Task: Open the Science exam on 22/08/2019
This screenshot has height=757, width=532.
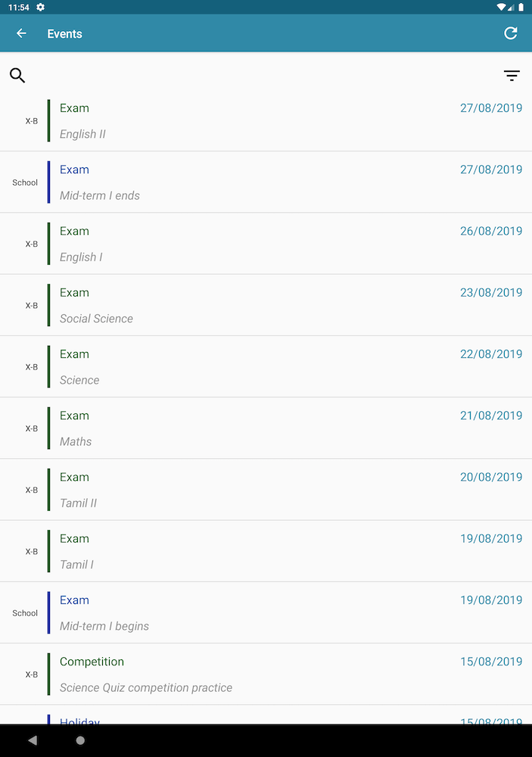Action: (266, 366)
